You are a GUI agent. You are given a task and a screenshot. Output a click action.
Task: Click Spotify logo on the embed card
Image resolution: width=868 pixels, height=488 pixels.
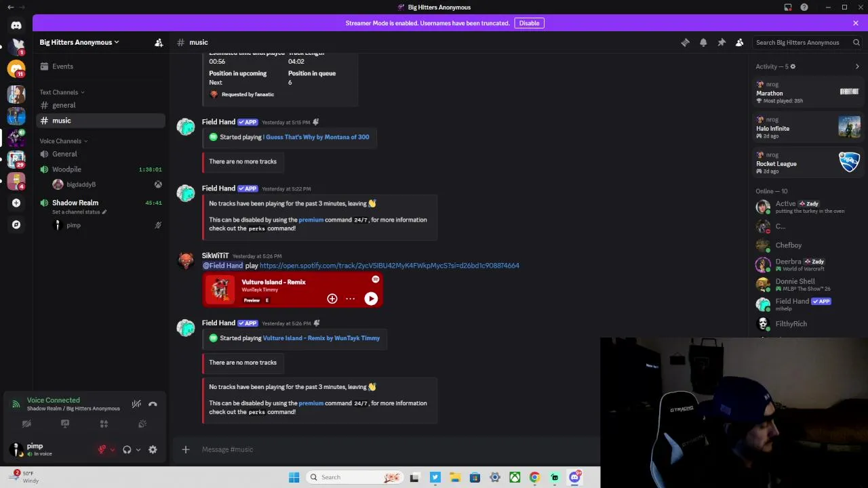coord(375,279)
